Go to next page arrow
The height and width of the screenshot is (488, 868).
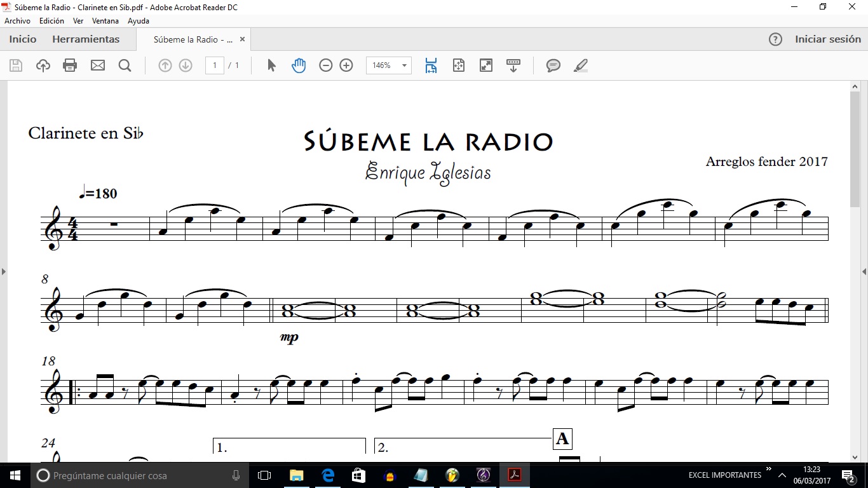coord(186,65)
